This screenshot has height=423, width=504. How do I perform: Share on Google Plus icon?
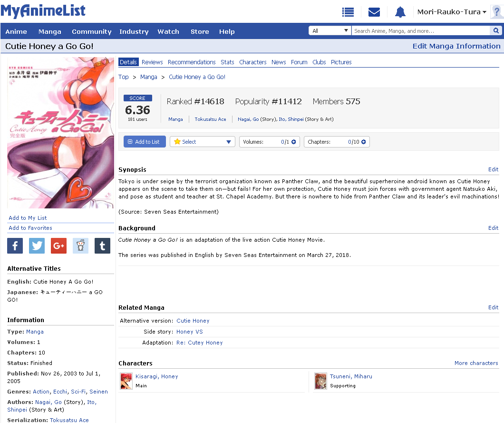click(59, 246)
